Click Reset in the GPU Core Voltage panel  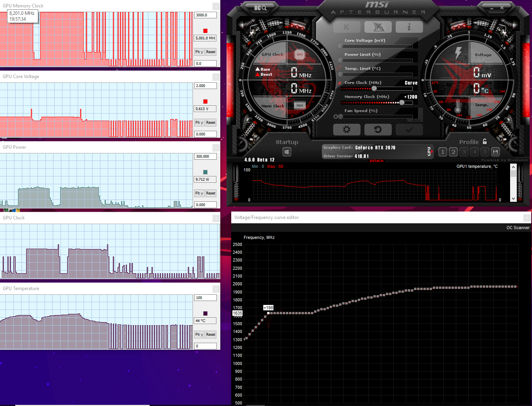(211, 123)
